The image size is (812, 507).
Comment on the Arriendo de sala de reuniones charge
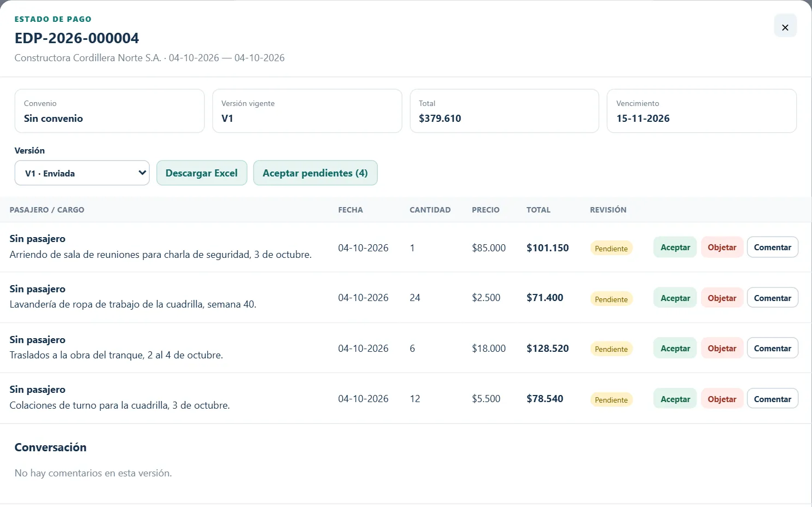point(773,247)
